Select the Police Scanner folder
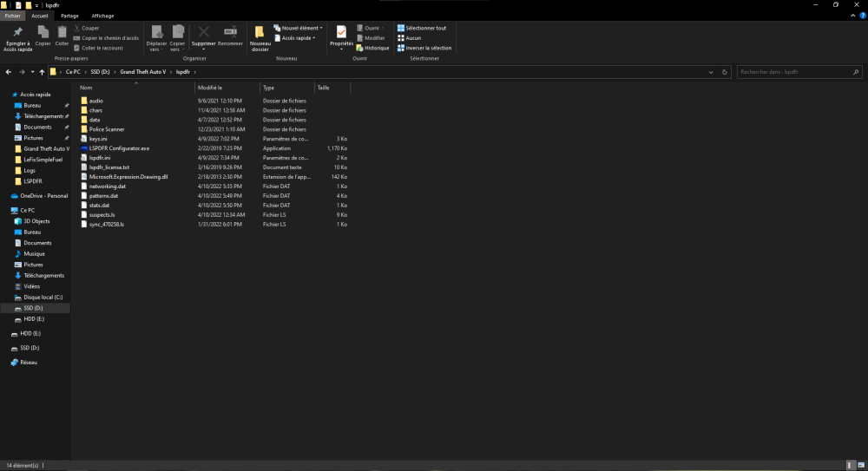 (102, 129)
